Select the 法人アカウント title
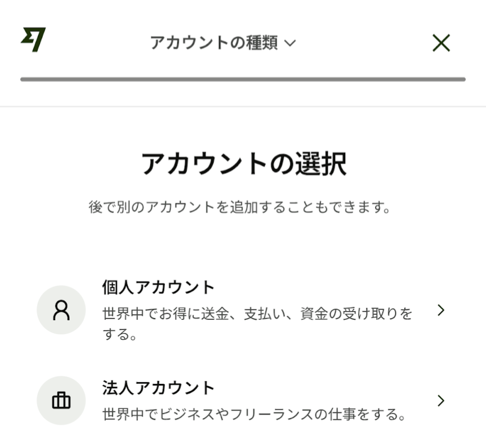 click(158, 388)
